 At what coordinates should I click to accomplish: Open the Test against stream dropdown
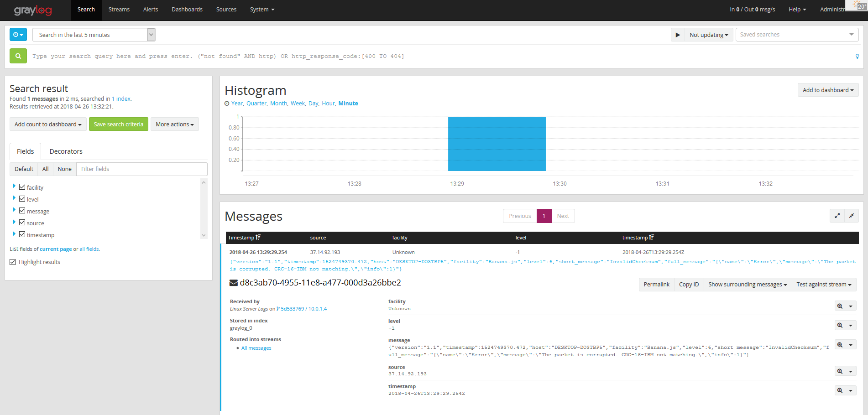824,284
